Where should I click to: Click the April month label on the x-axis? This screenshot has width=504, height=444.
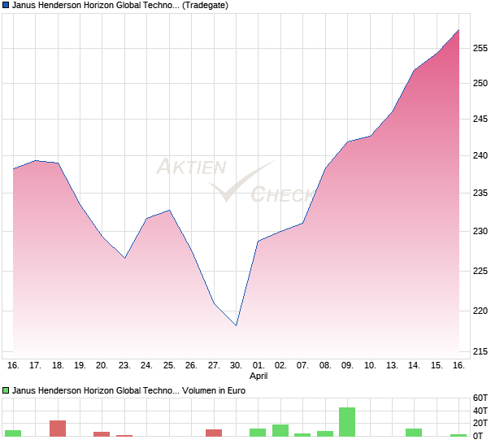pyautogui.click(x=259, y=376)
